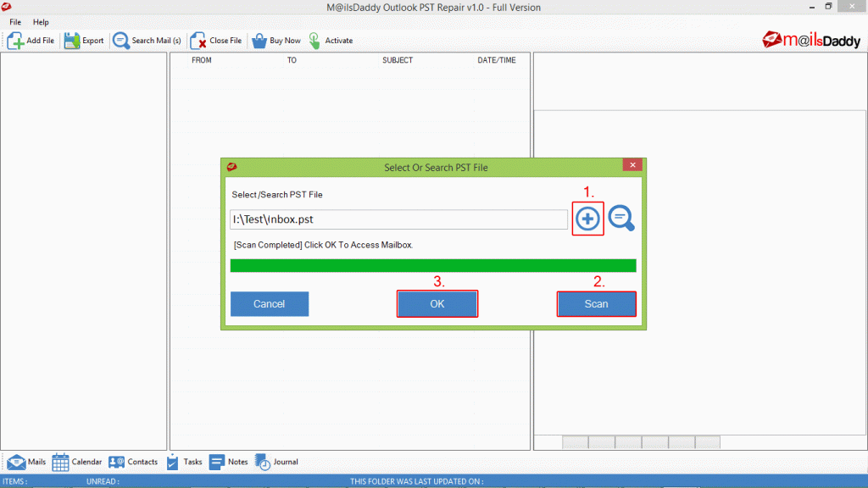Click the Cancel button in the dialog
The height and width of the screenshot is (488, 868).
[x=270, y=304]
